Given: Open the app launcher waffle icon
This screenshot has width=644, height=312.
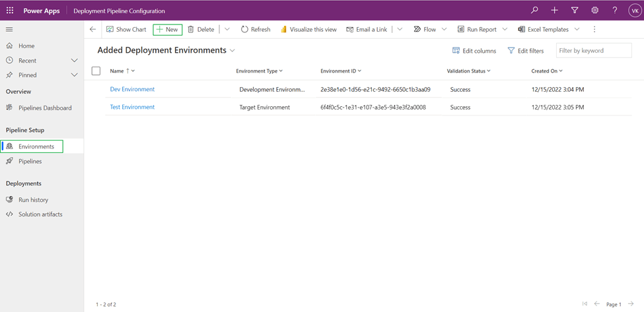Looking at the screenshot, I should coord(10,11).
